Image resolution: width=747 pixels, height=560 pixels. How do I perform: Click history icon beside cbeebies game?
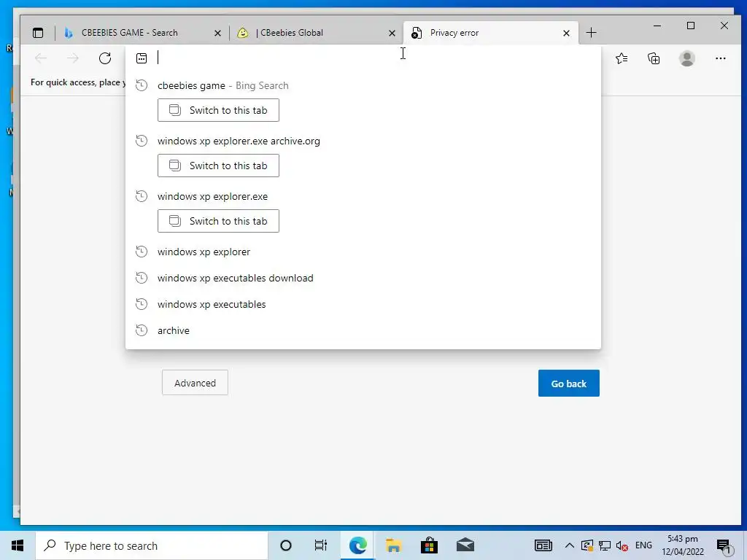(142, 86)
